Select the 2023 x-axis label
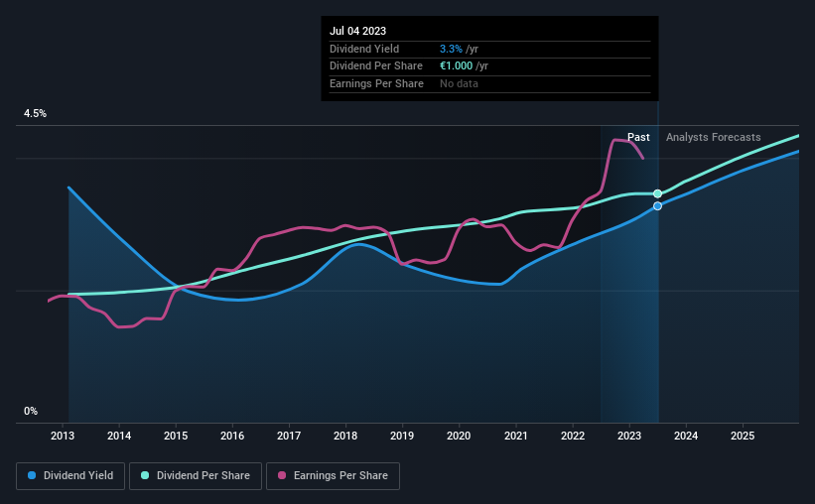The image size is (815, 504). tap(629, 436)
